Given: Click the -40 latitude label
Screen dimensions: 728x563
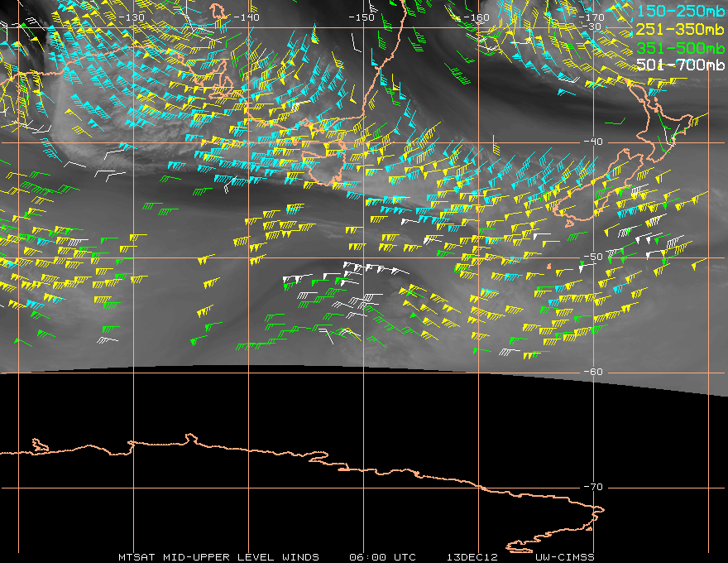Looking at the screenshot, I should [x=592, y=142].
